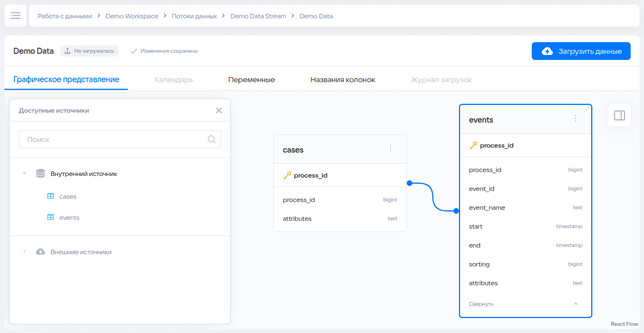
Task: Click the Свернуть collapse label
Action: point(481,304)
